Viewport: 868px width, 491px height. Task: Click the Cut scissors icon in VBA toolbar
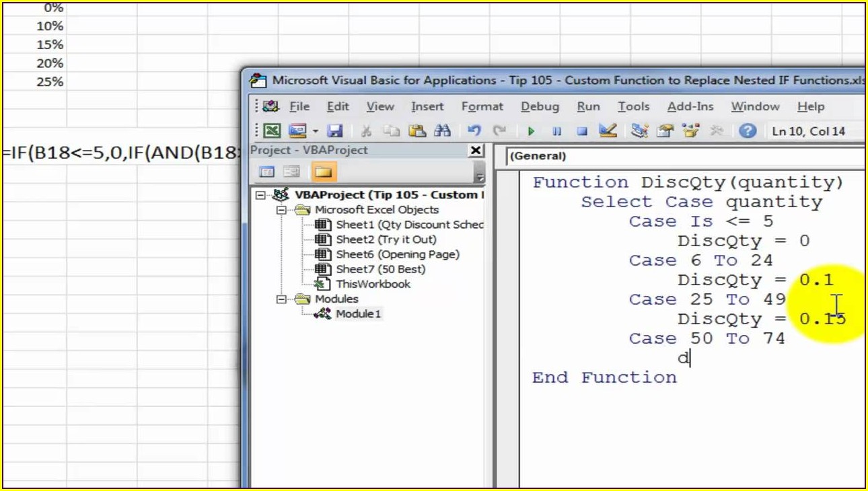click(x=366, y=131)
